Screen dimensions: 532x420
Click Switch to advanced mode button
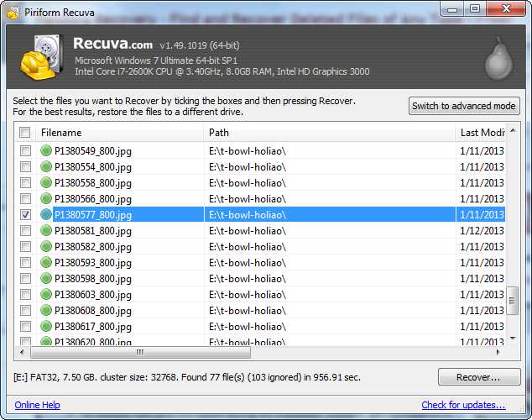464,106
